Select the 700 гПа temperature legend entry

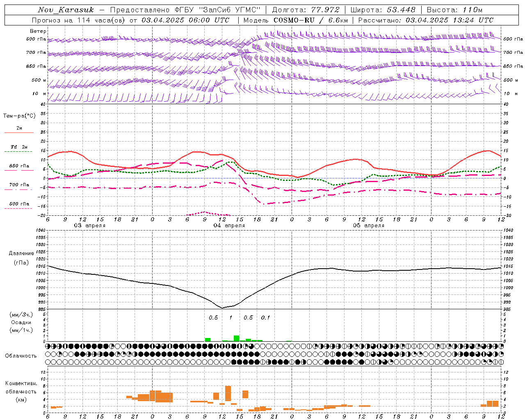(19, 185)
